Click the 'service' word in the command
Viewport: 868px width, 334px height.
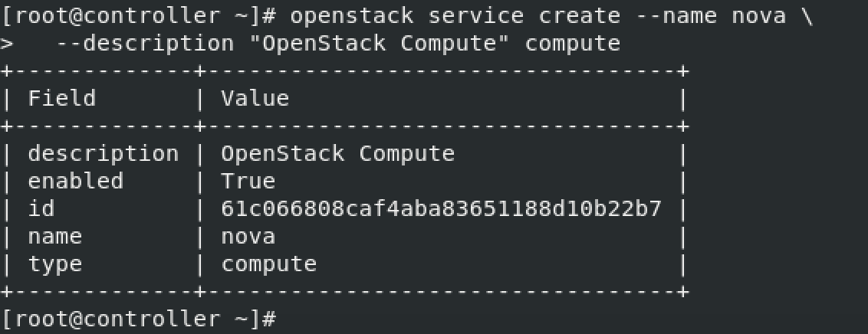pyautogui.click(x=476, y=17)
